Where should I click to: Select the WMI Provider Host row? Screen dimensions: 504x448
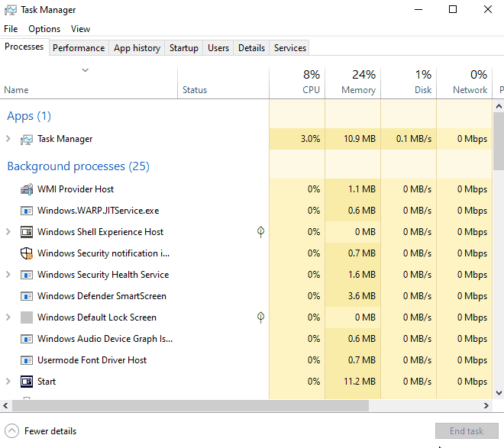pos(246,189)
